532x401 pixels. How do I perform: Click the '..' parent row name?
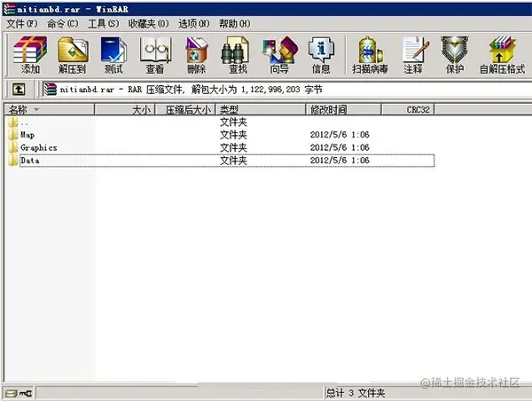pyautogui.click(x=24, y=123)
